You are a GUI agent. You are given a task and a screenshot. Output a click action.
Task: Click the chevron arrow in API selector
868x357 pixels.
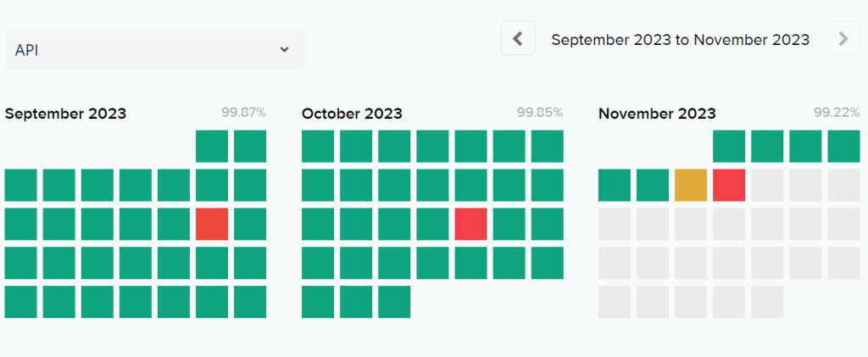coord(284,50)
